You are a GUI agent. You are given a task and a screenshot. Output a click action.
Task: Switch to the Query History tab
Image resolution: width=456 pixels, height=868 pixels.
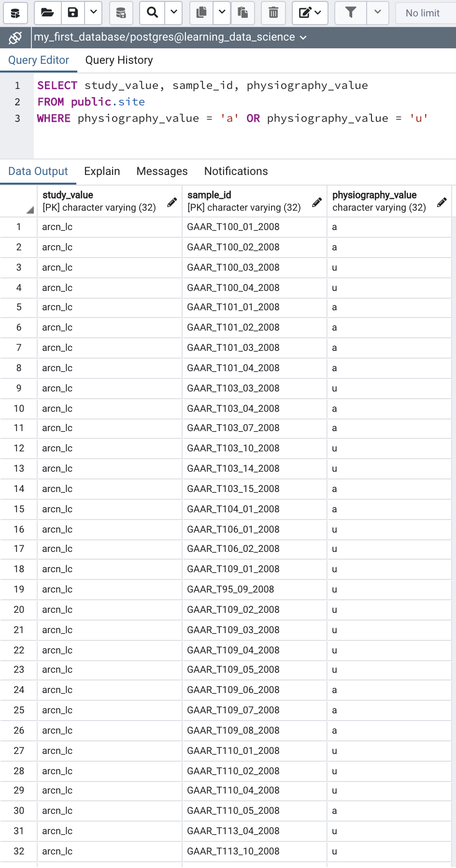[x=119, y=60]
